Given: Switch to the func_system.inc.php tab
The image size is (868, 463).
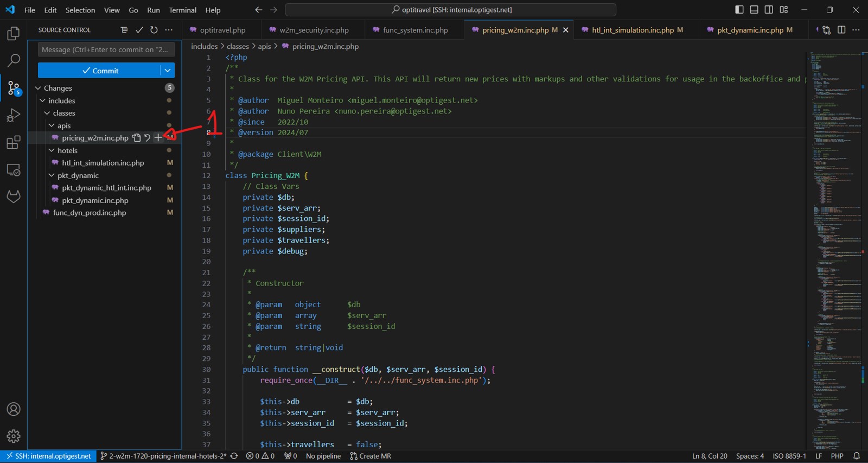Looking at the screenshot, I should point(415,30).
